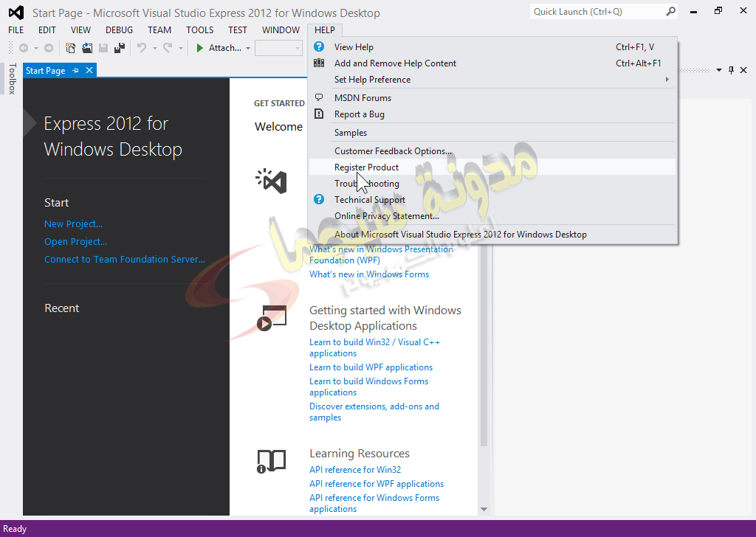Click the New Project link
Image resolution: width=756 pixels, height=537 pixels.
pos(73,224)
